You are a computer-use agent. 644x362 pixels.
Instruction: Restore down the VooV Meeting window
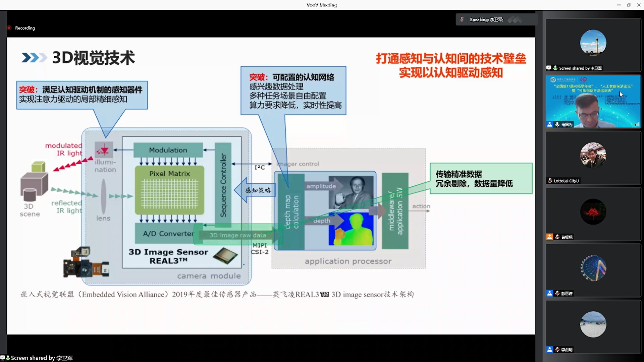(x=629, y=5)
